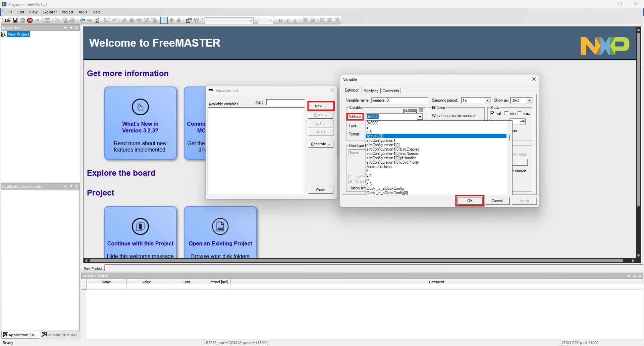Apply italic formatting from toolbar

click(x=287, y=20)
